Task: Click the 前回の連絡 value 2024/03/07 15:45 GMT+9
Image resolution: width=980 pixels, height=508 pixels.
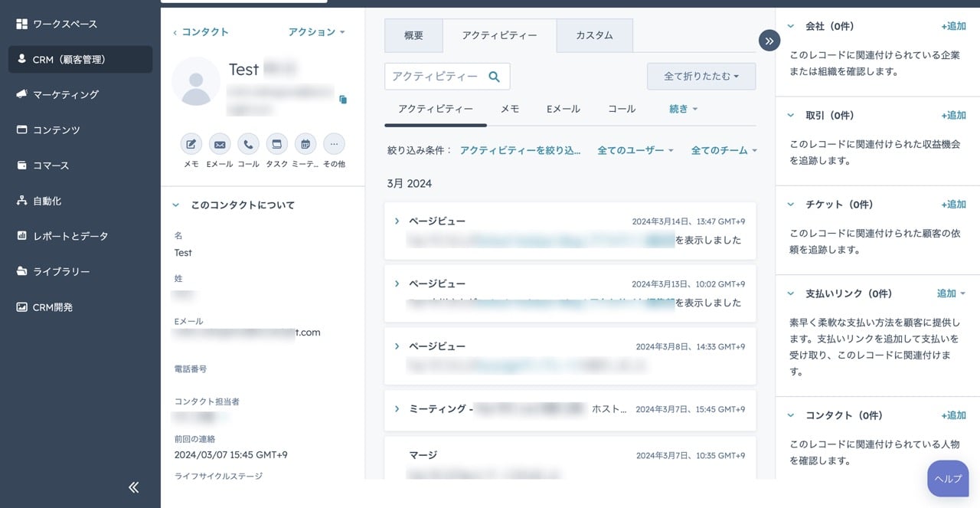Action: pyautogui.click(x=231, y=455)
